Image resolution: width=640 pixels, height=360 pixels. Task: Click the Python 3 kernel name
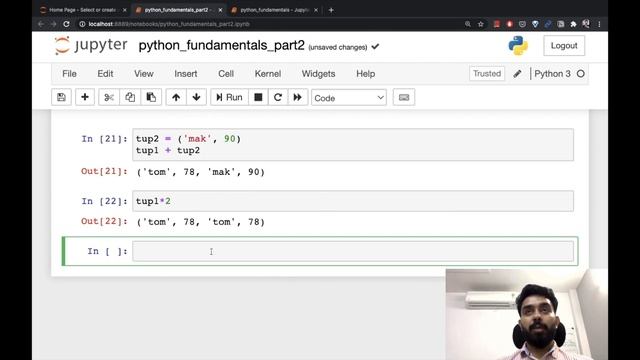(552, 74)
